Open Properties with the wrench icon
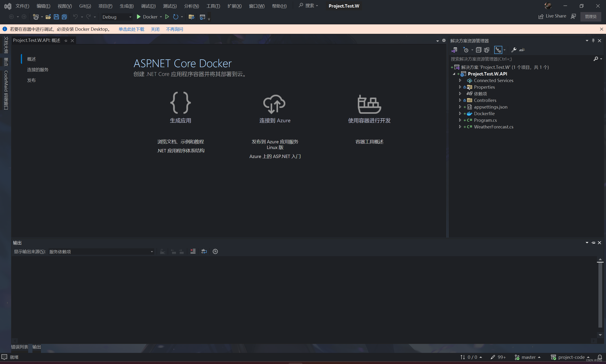Image resolution: width=606 pixels, height=364 pixels. click(x=514, y=50)
